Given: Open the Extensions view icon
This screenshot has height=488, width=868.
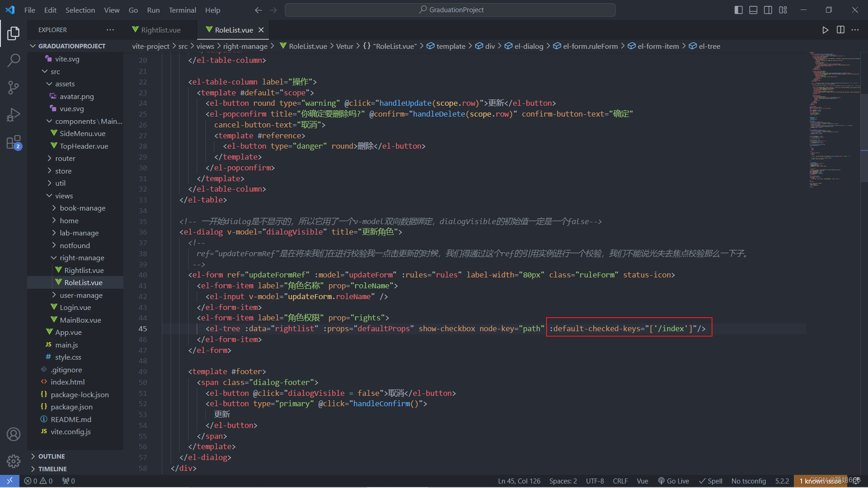Looking at the screenshot, I should tap(14, 142).
